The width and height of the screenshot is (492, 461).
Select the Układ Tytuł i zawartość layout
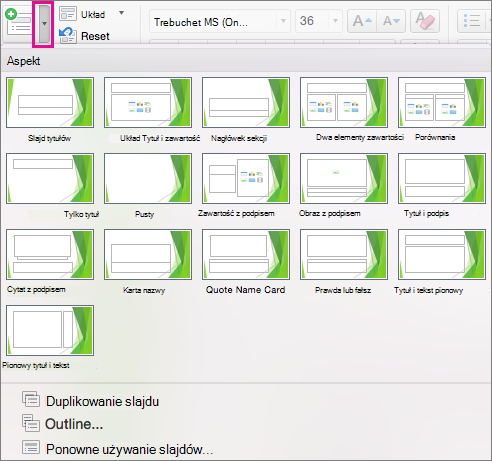point(148,103)
